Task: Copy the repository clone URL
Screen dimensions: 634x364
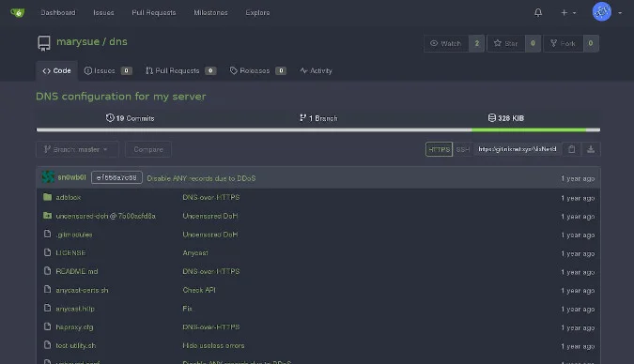Action: pos(571,149)
